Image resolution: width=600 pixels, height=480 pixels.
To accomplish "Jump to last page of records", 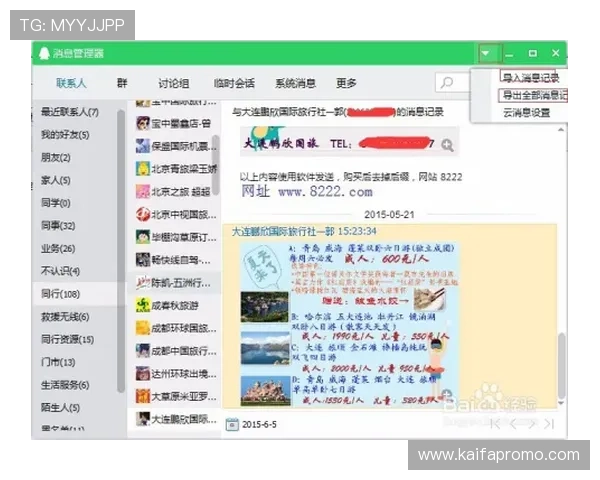I will click(549, 424).
